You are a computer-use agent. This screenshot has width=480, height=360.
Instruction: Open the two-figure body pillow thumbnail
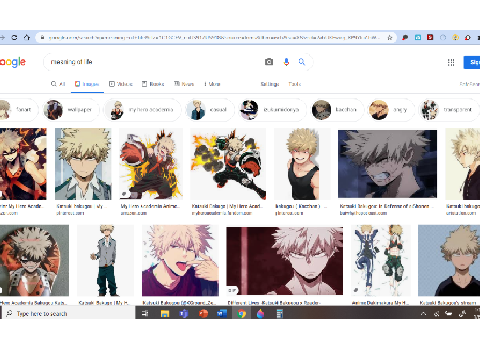(381, 260)
